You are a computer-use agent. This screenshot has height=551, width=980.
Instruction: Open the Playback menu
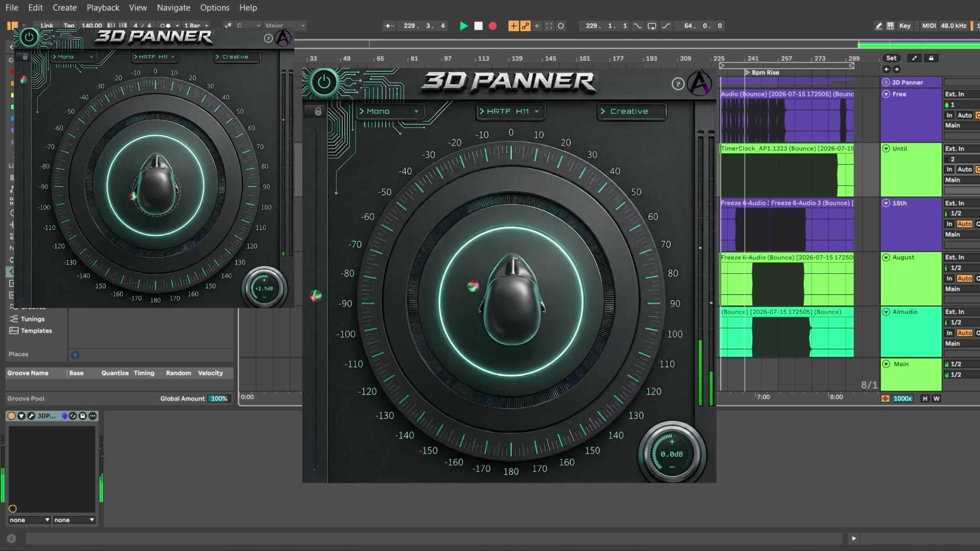pyautogui.click(x=103, y=8)
